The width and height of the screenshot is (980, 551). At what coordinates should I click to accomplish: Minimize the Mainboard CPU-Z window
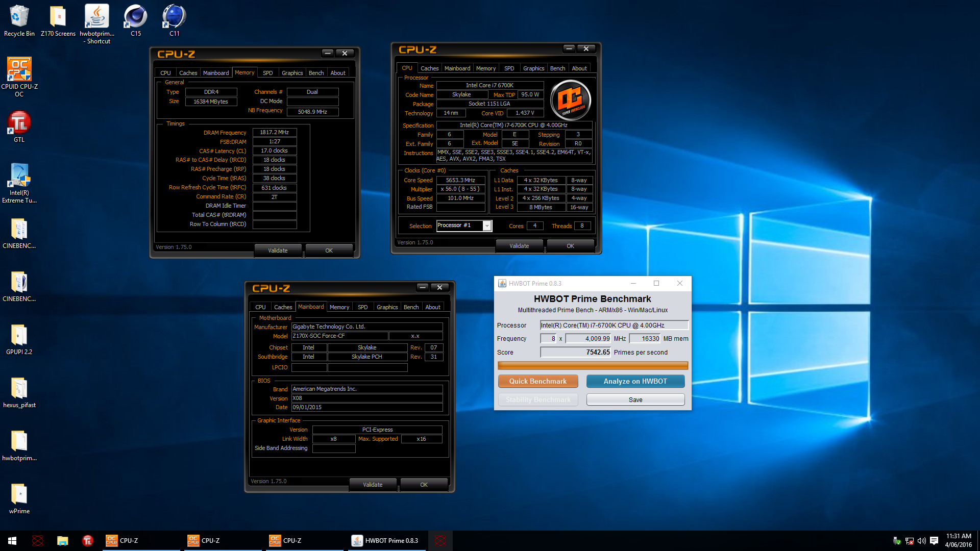coord(423,287)
